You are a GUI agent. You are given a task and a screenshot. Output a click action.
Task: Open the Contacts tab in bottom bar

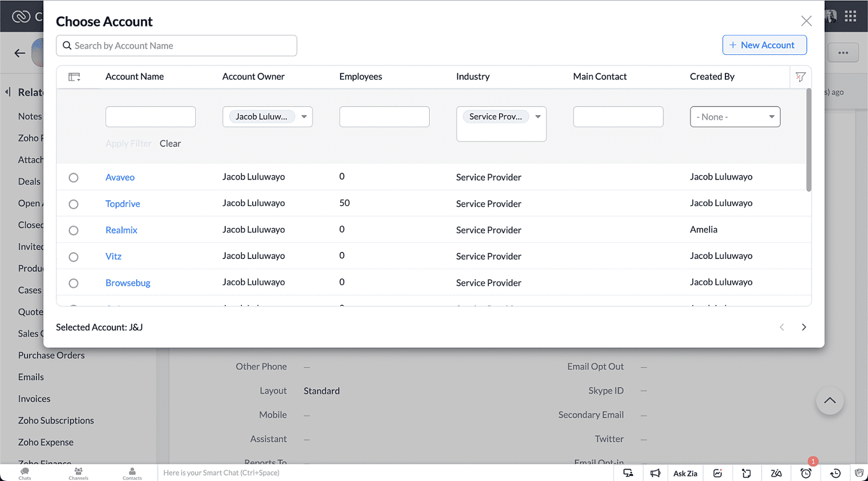click(x=132, y=473)
